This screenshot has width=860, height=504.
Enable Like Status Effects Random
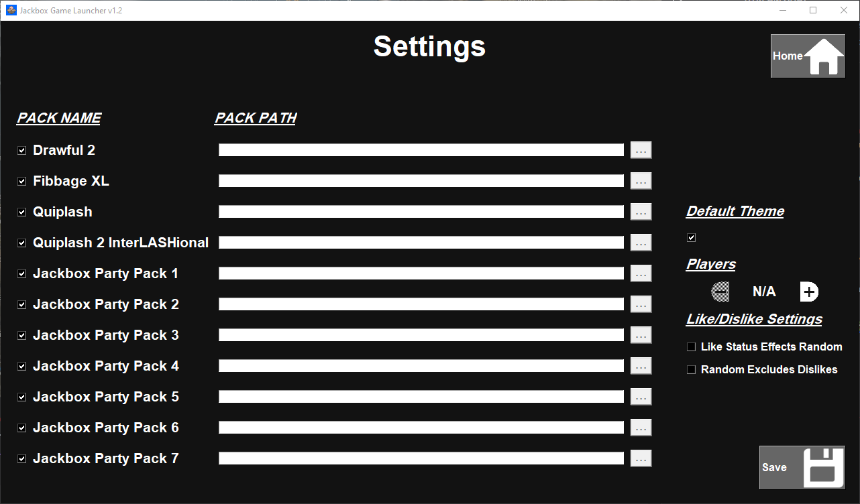691,346
